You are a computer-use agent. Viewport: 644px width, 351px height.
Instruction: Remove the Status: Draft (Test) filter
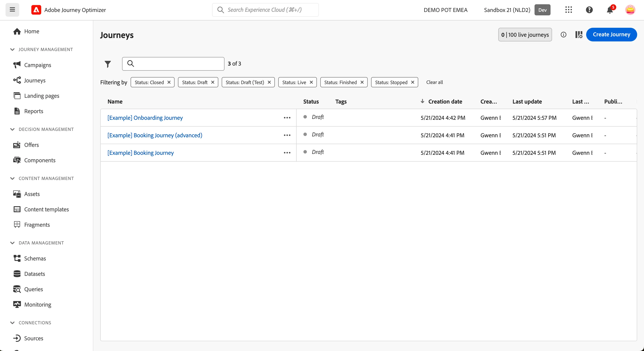[x=269, y=82]
